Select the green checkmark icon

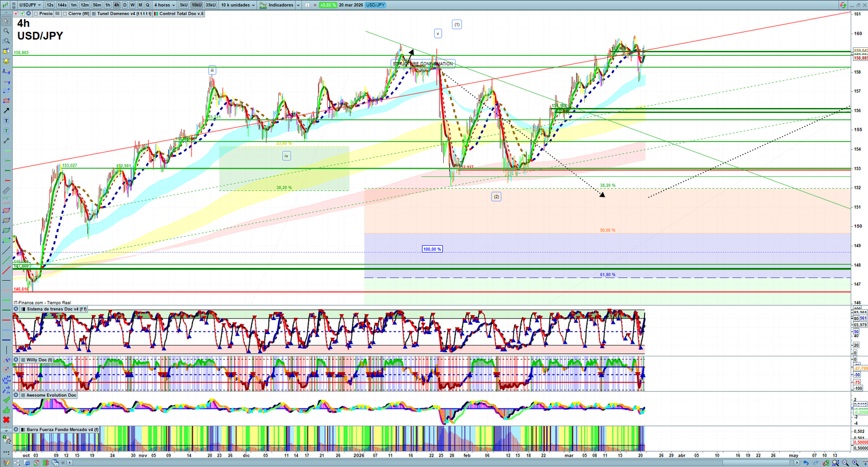point(7,400)
